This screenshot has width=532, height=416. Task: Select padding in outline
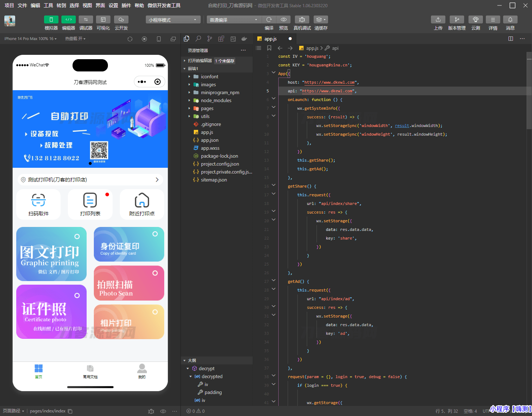(x=213, y=392)
